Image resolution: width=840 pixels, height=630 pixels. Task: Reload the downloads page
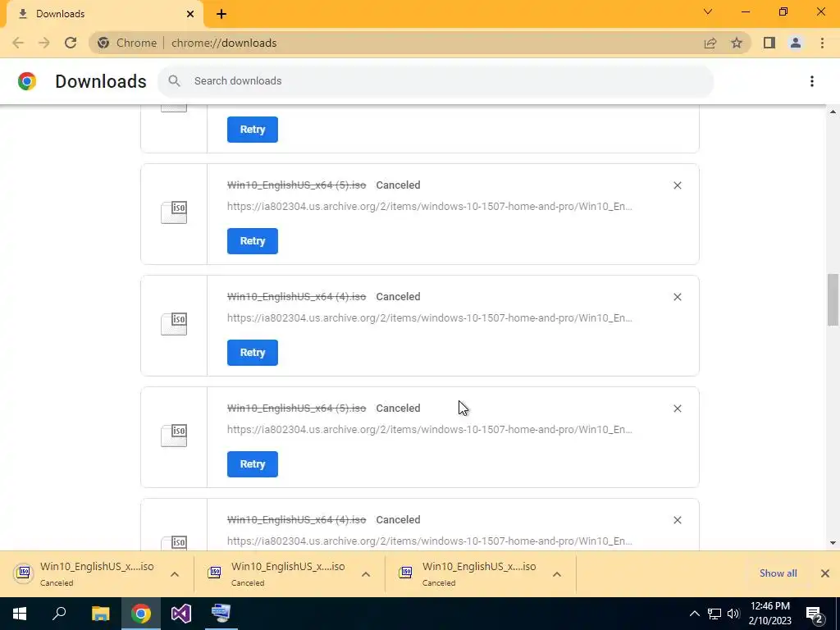pos(71,43)
